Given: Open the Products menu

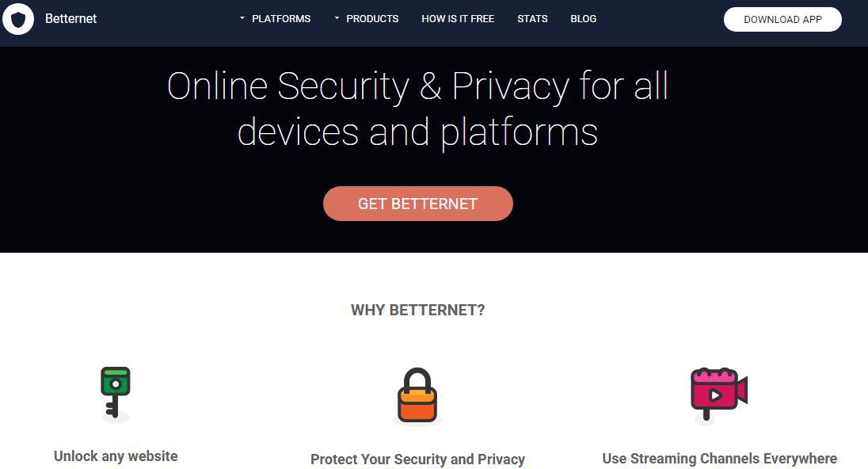Looking at the screenshot, I should tap(372, 19).
